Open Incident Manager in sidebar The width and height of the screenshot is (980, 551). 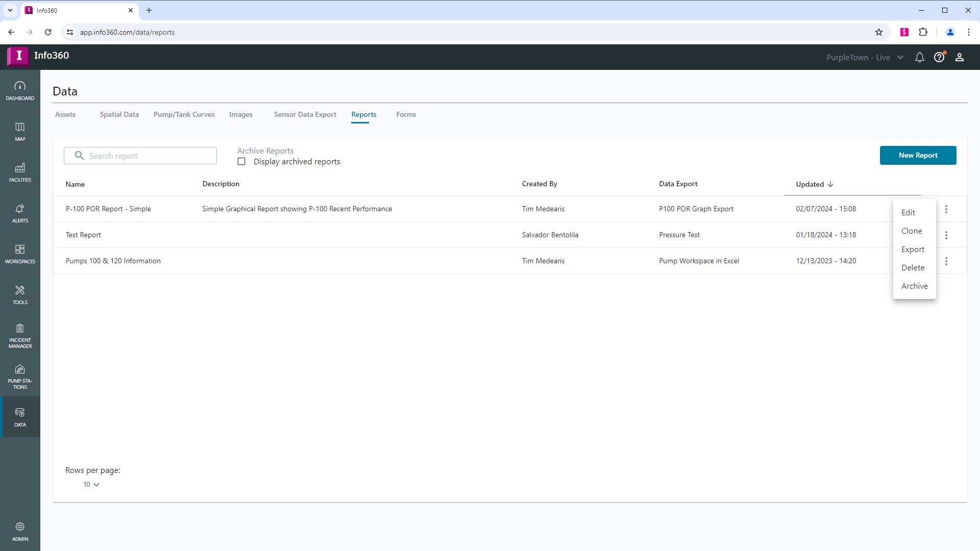[x=20, y=336]
